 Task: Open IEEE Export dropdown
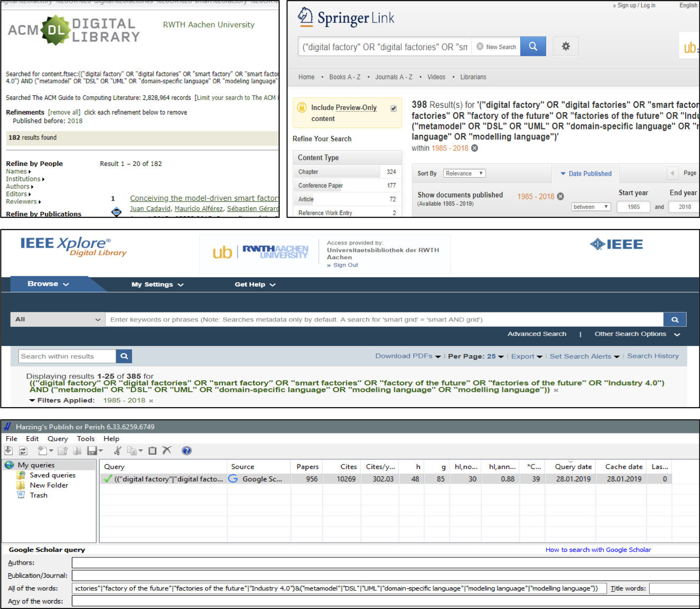(x=527, y=356)
